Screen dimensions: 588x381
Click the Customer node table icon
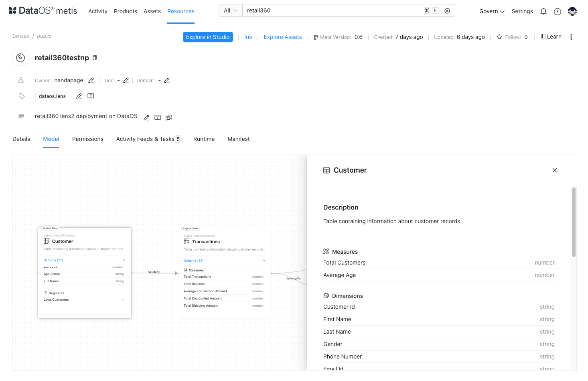pos(47,241)
